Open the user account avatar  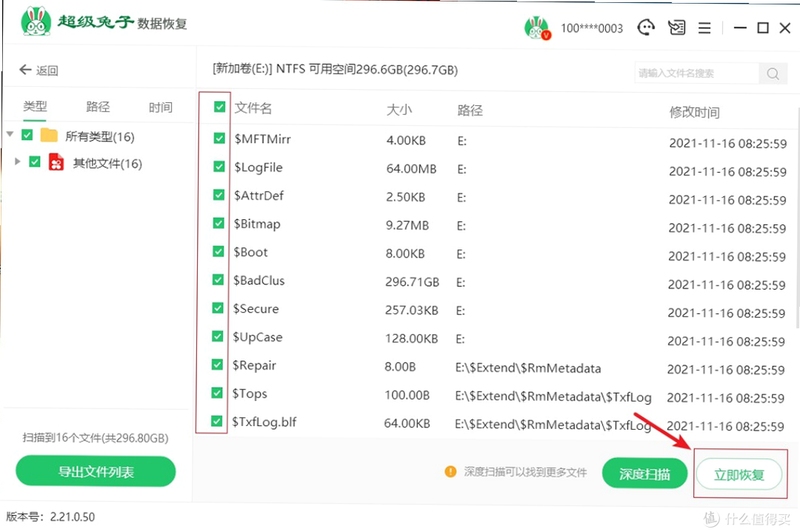pos(537,28)
